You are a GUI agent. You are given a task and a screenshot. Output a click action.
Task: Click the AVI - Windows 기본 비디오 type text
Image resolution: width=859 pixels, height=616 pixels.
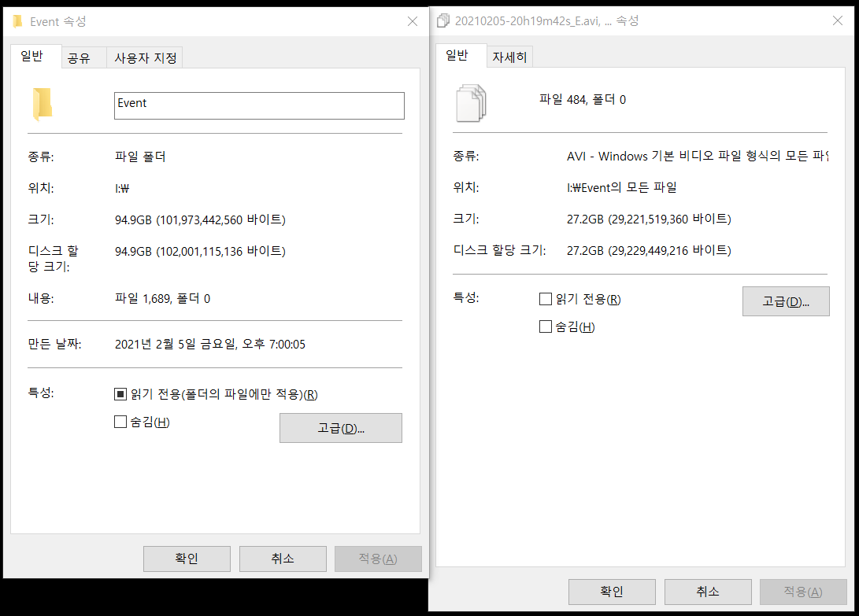pos(698,156)
